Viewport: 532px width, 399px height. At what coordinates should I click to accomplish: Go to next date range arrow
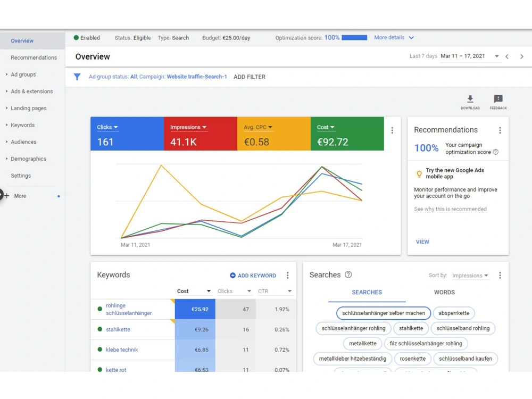(x=522, y=57)
